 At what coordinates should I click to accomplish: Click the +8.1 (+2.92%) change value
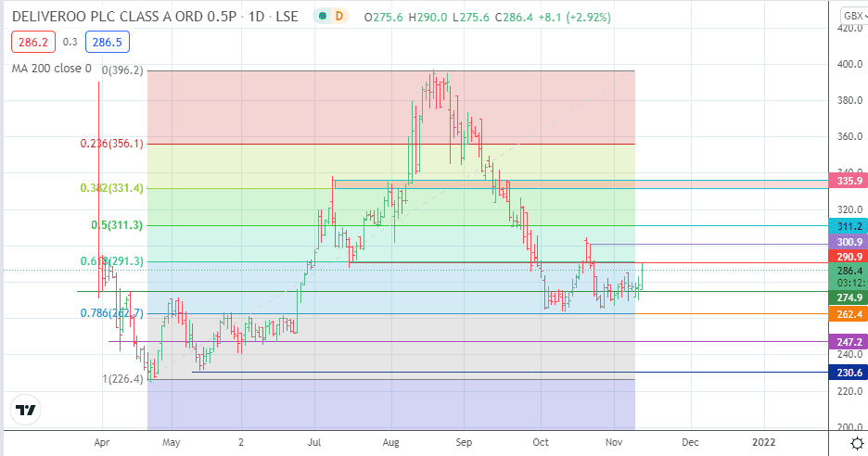pyautogui.click(x=575, y=18)
